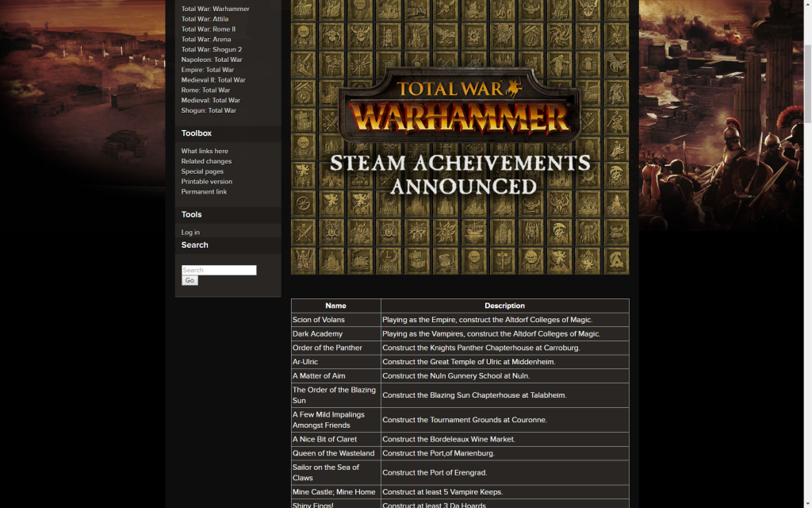Open Shogun: Total War link
The height and width of the screenshot is (508, 812).
(x=208, y=110)
